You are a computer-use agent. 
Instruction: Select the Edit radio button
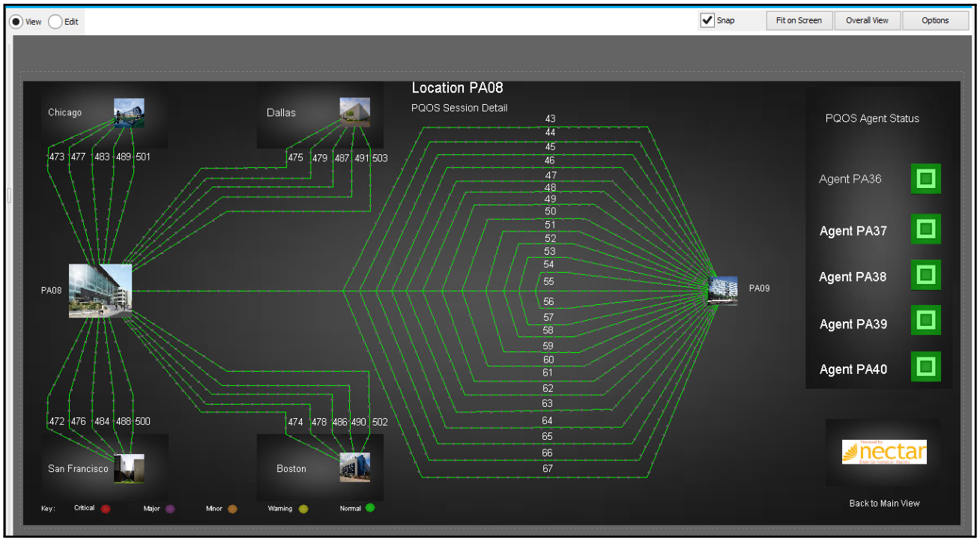click(55, 22)
